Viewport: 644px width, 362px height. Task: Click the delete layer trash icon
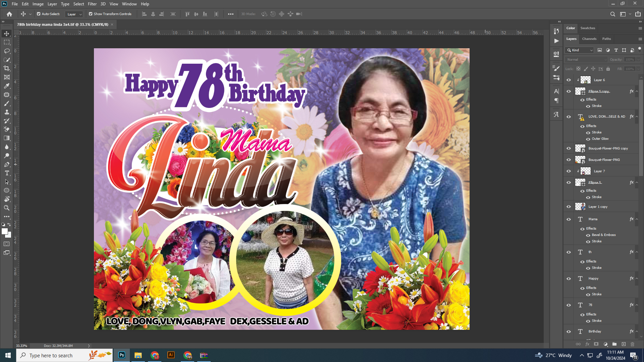pyautogui.click(x=632, y=344)
